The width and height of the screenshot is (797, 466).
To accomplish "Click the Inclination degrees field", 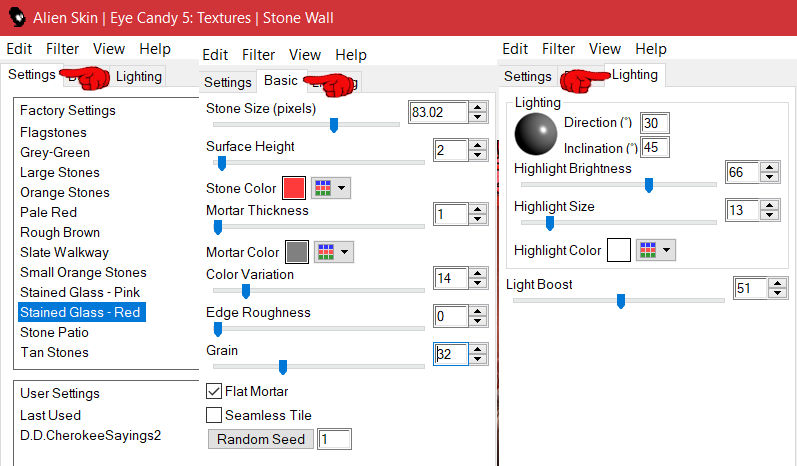I will 654,147.
